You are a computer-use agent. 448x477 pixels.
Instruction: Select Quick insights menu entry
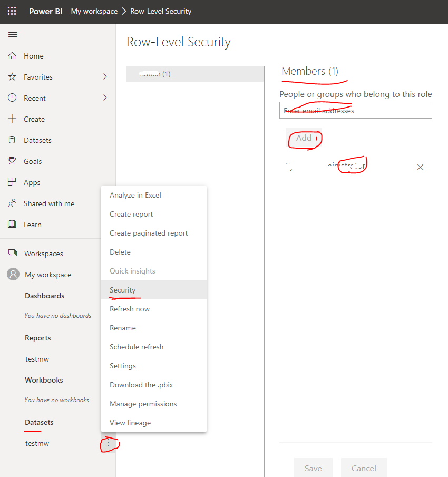[x=154, y=271]
